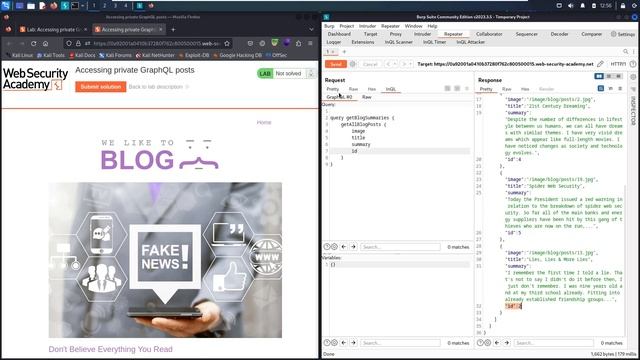
Task: Switch to the Comparer tab
Action: coord(591,34)
